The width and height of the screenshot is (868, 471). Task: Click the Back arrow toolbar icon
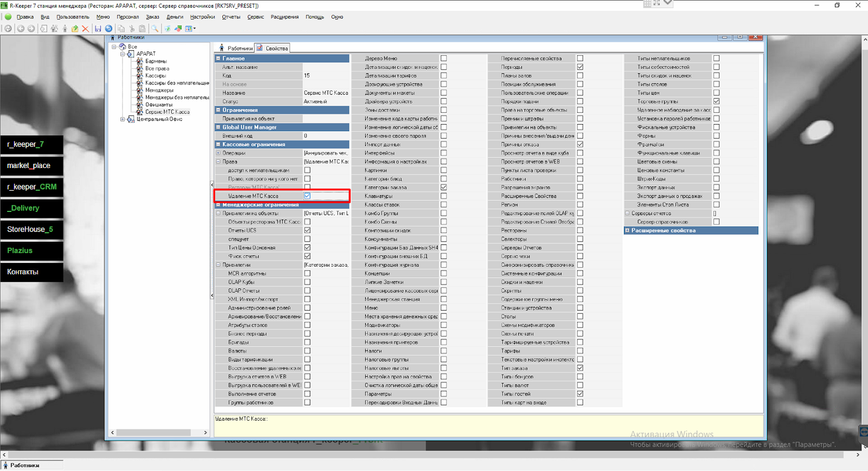[21, 29]
